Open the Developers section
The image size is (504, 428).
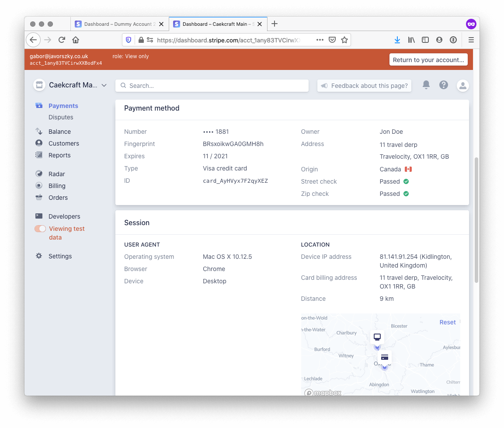pos(64,216)
